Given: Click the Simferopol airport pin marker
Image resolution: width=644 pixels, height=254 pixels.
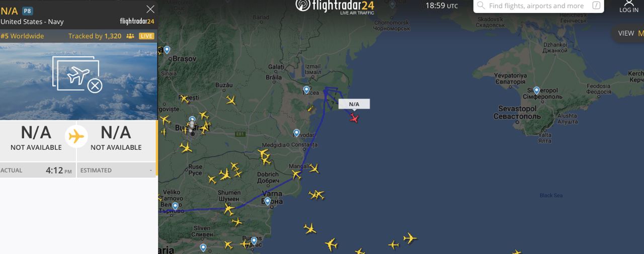Looking at the screenshot, I should (536, 91).
